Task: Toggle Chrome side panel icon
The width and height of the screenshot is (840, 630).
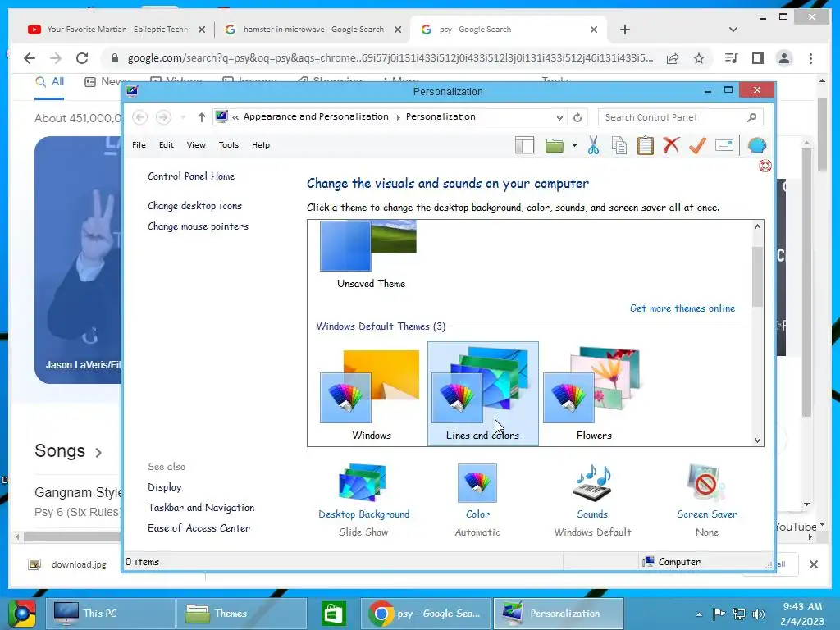Action: (x=757, y=58)
